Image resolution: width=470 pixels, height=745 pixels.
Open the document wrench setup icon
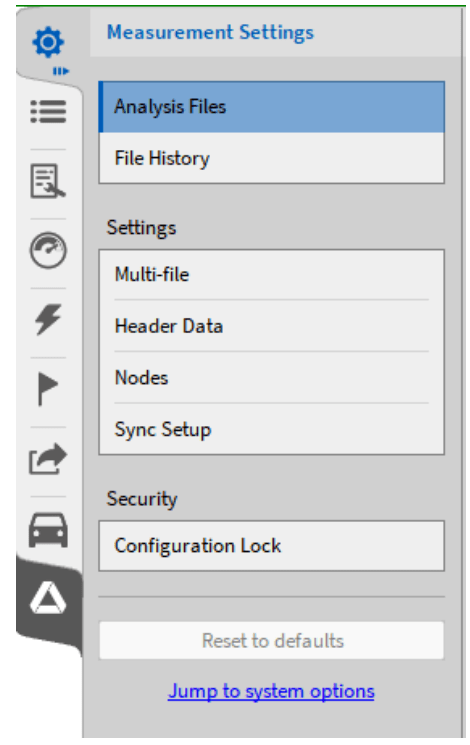pos(48,181)
